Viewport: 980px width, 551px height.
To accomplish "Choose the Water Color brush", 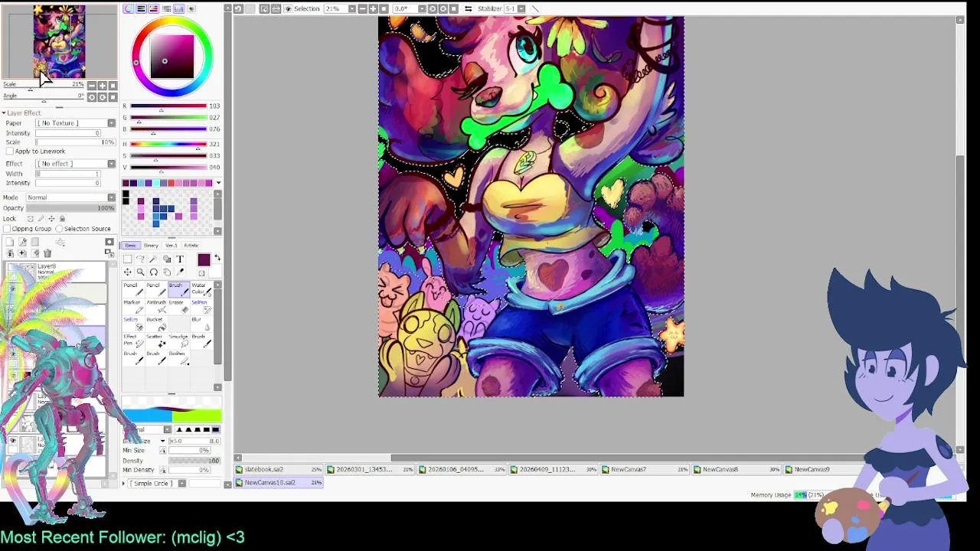I will pos(201,289).
